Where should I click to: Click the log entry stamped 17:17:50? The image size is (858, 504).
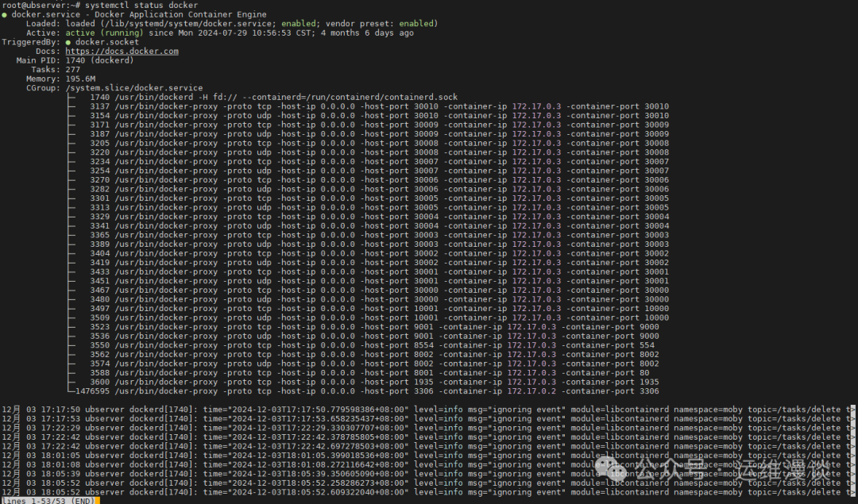[428, 410]
